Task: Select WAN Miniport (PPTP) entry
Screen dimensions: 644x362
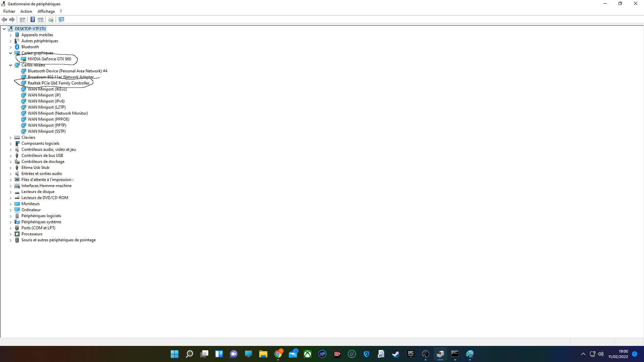Action: pos(47,125)
